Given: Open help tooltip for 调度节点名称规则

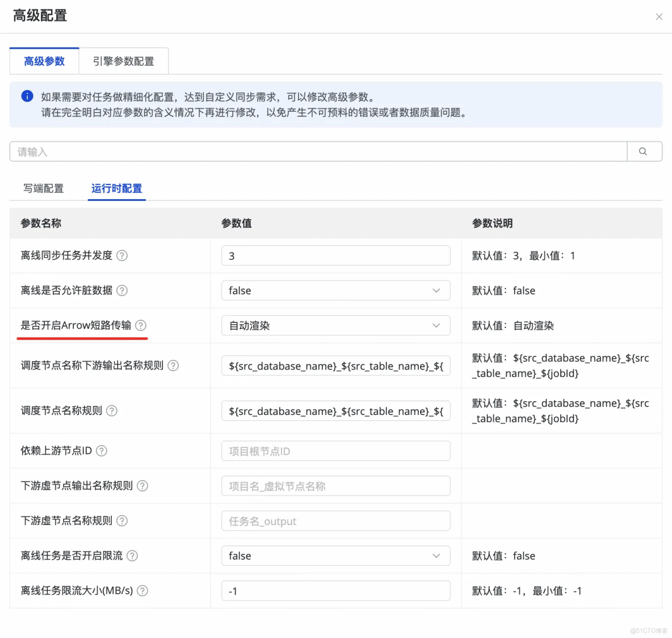Looking at the screenshot, I should [112, 410].
